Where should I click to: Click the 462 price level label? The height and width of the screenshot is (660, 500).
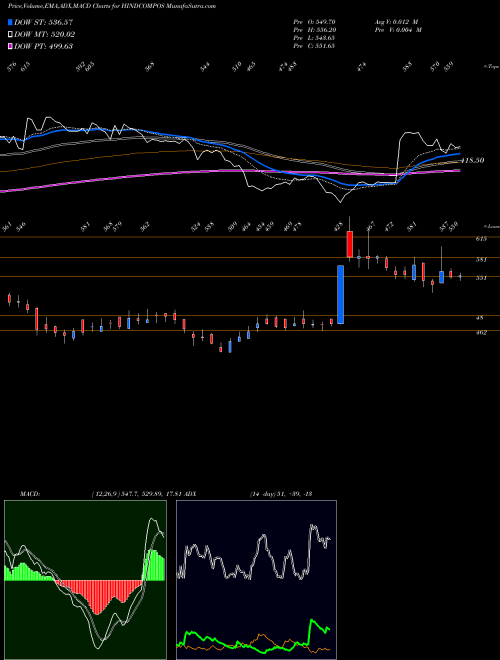pyautogui.click(x=482, y=333)
